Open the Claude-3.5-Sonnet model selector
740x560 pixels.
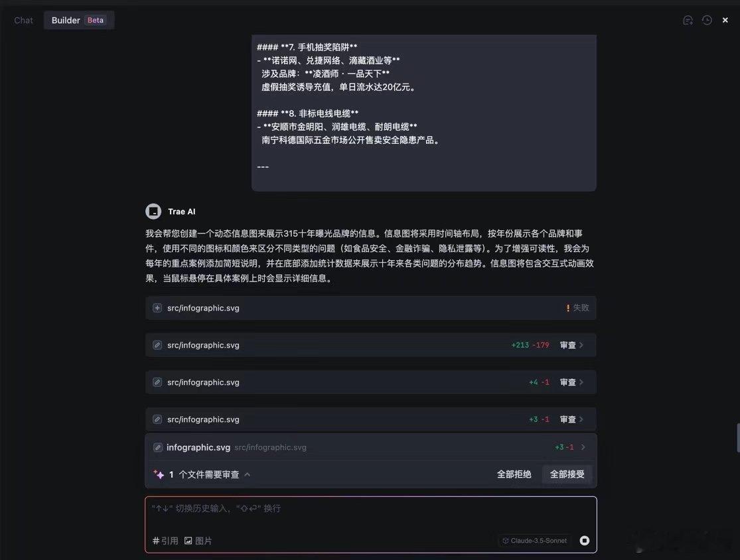pos(535,541)
